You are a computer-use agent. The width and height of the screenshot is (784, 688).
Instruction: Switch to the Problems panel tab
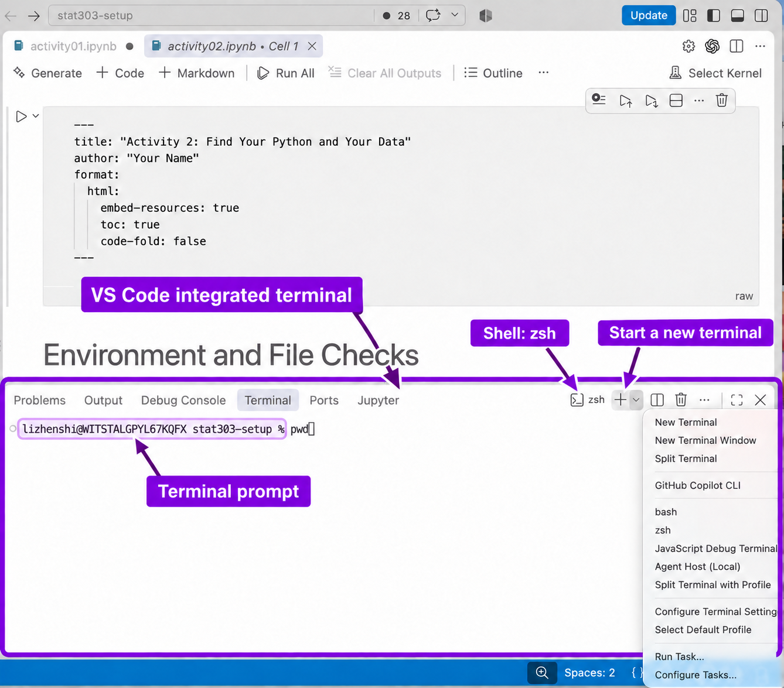click(40, 400)
